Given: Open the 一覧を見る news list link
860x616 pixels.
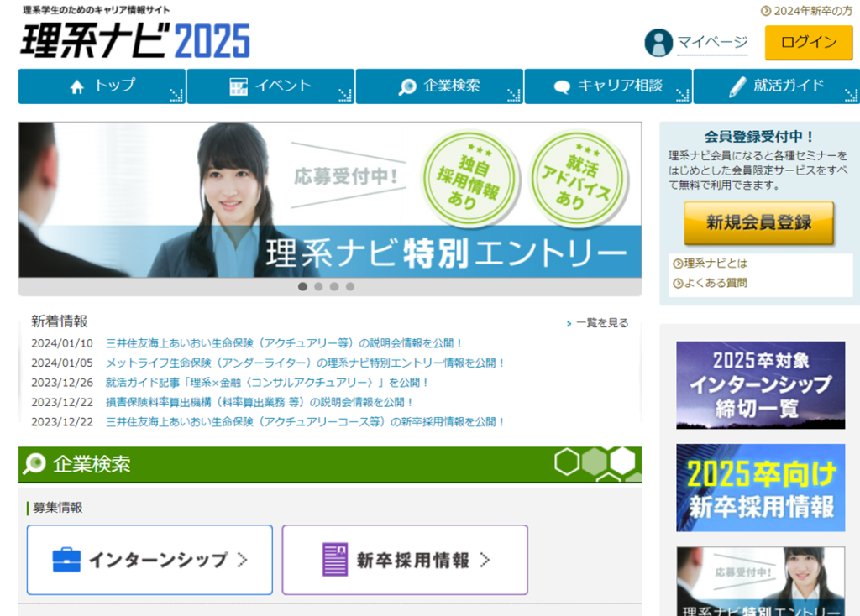Looking at the screenshot, I should click(x=600, y=323).
